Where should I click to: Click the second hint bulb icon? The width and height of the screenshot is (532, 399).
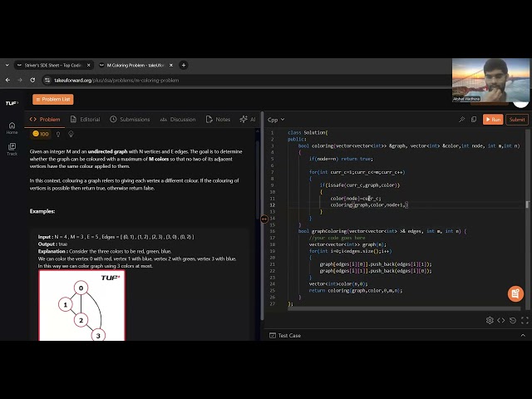pyautogui.click(x=71, y=134)
